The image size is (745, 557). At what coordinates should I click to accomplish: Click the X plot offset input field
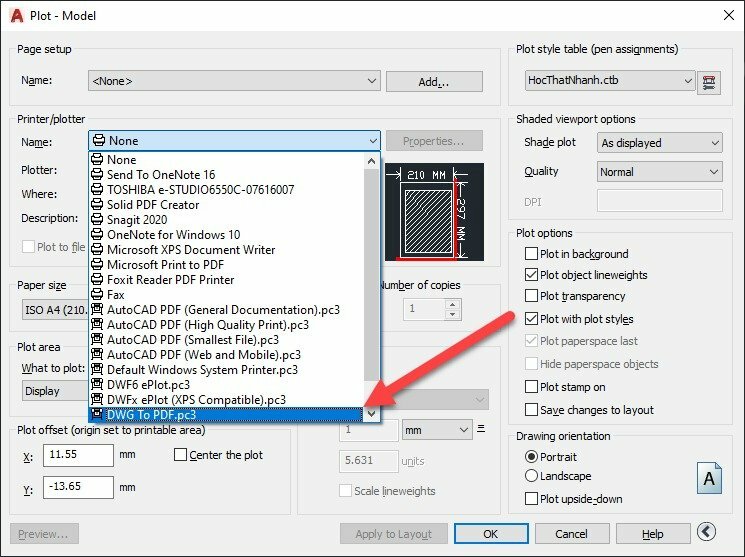coord(78,455)
